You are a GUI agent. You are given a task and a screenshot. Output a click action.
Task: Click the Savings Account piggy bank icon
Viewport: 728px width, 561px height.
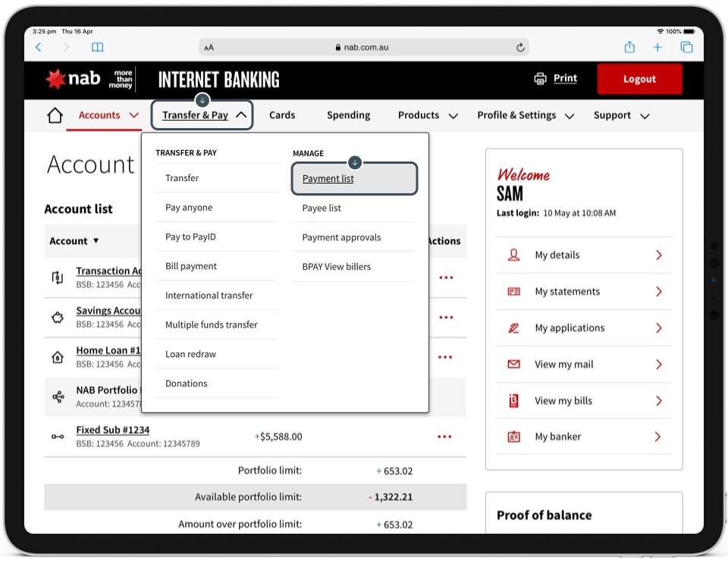point(58,318)
